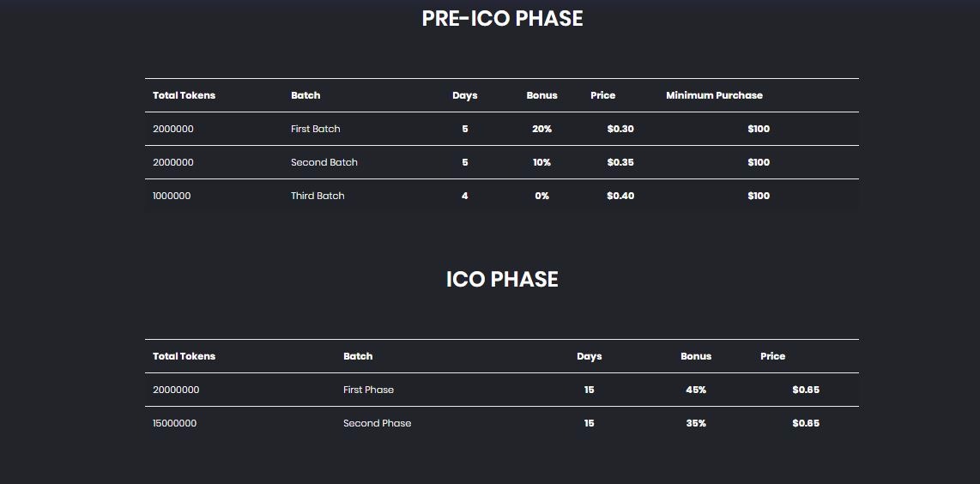Select the Bonus header in the Pre-ICO table

tap(541, 95)
